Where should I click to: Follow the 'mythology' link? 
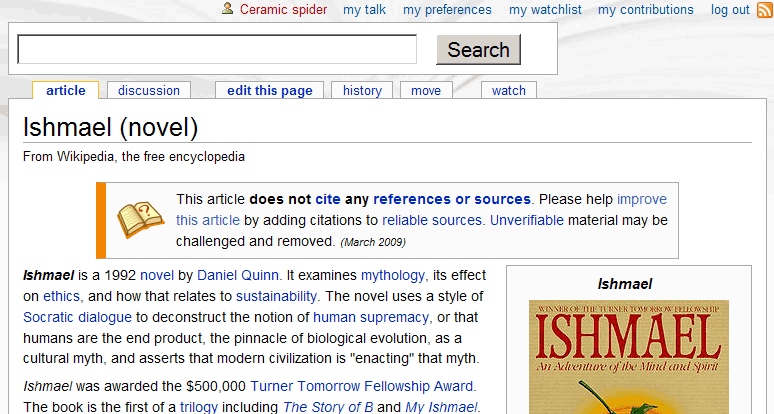click(392, 275)
